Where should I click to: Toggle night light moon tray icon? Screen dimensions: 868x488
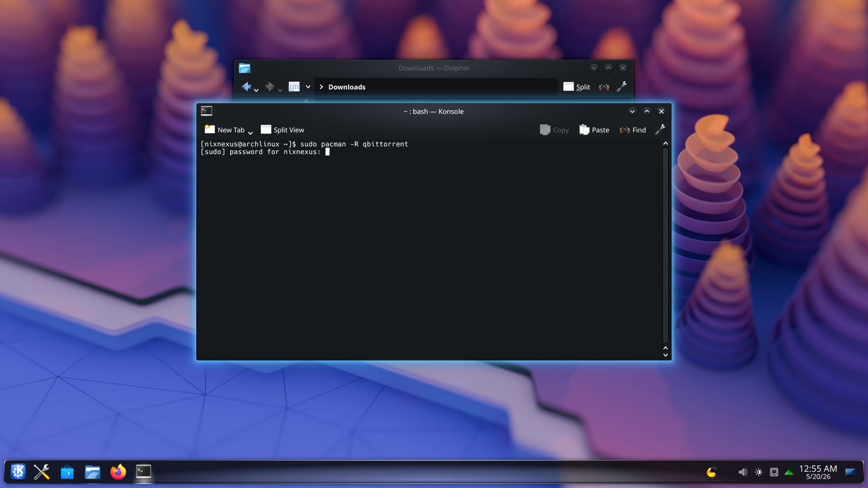711,472
